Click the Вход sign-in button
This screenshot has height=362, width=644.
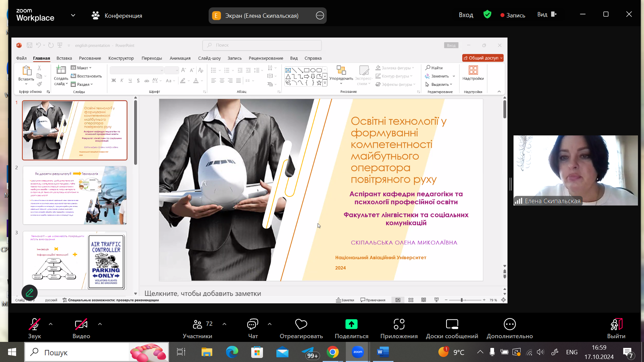466,15
